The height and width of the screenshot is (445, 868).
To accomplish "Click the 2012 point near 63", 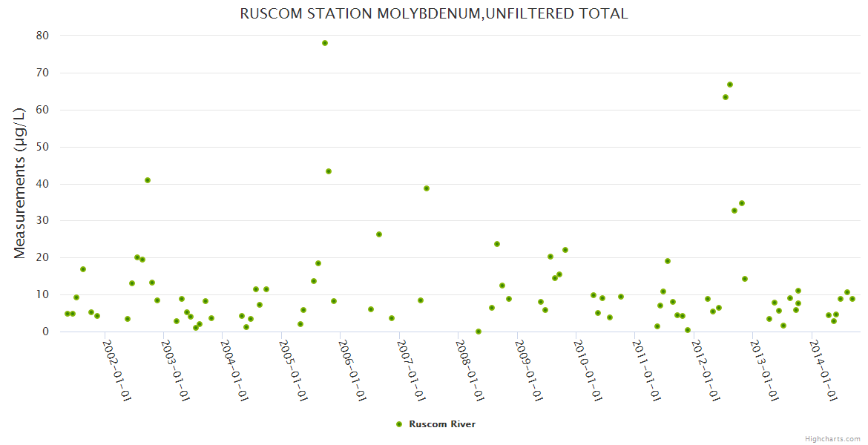I will pos(726,97).
